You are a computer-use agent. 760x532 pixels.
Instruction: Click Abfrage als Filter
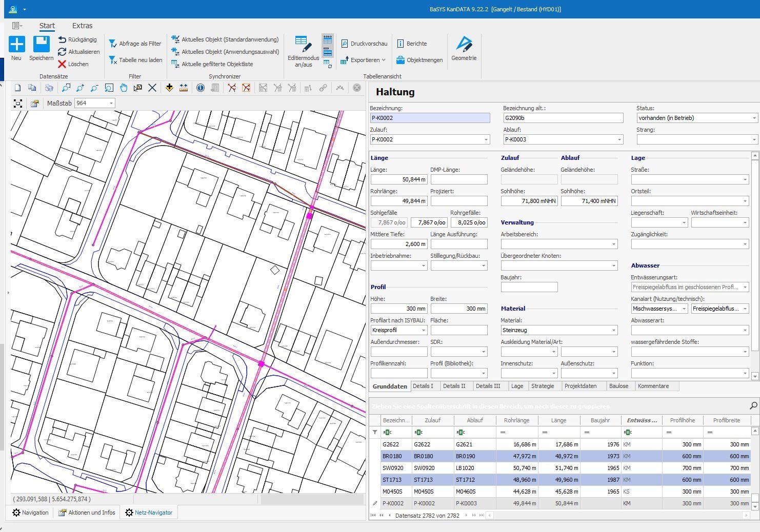tap(135, 44)
